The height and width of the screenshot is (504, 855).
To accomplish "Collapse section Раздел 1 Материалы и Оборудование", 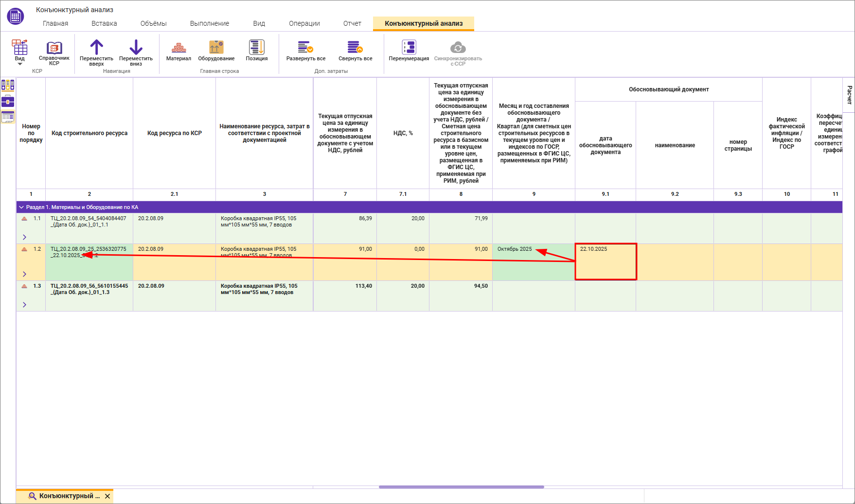I will point(21,207).
